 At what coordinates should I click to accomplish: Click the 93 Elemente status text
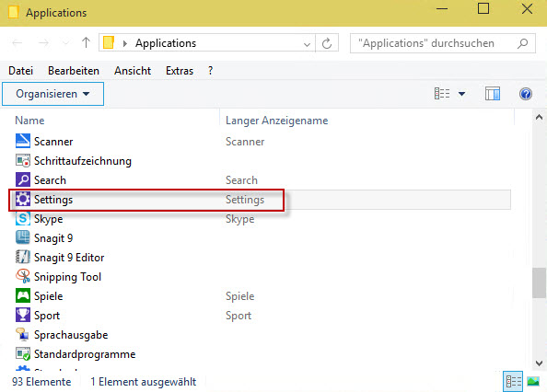tap(41, 382)
